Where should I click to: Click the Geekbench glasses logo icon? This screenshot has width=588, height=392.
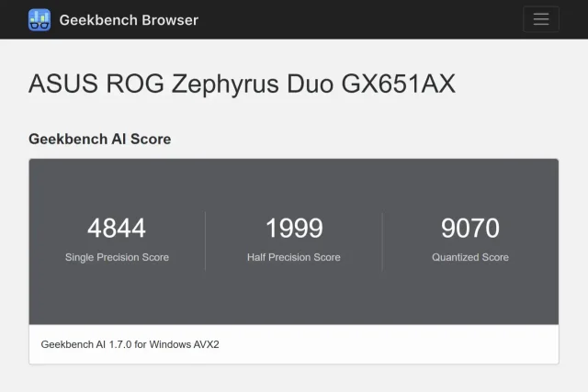40,20
